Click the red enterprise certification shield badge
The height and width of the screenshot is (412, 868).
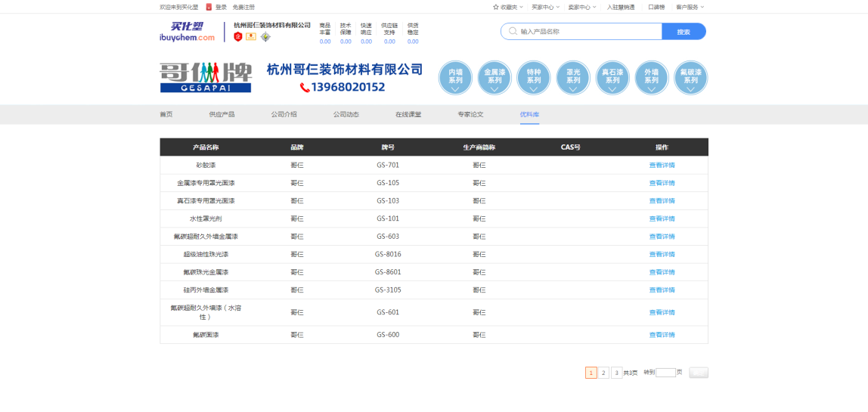click(238, 36)
